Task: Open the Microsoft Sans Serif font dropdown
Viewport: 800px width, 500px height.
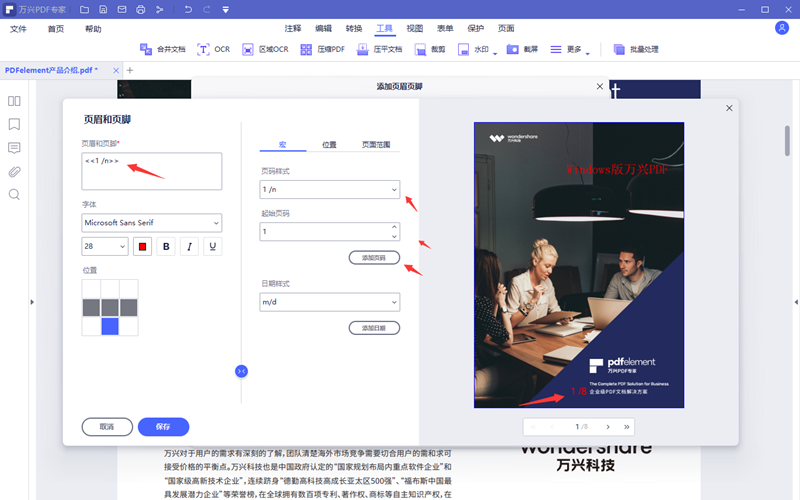Action: click(151, 222)
